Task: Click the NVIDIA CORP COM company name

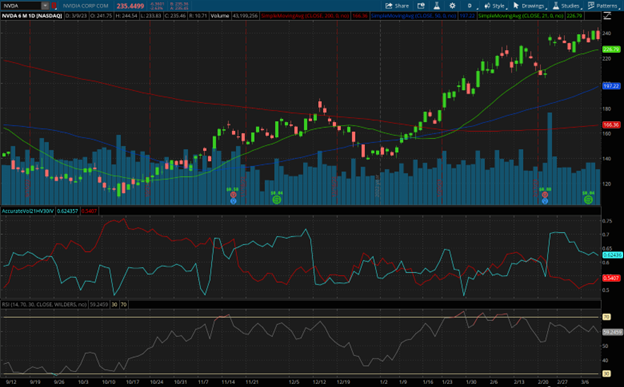Action: 86,6
